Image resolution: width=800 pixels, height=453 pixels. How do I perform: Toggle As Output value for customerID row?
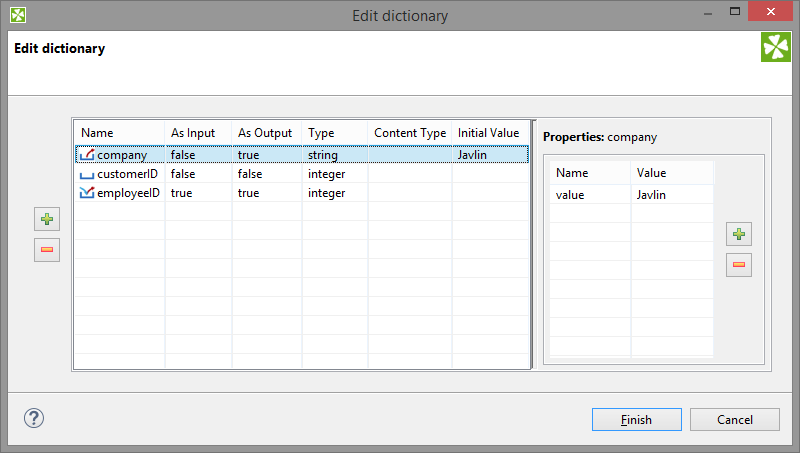click(252, 174)
